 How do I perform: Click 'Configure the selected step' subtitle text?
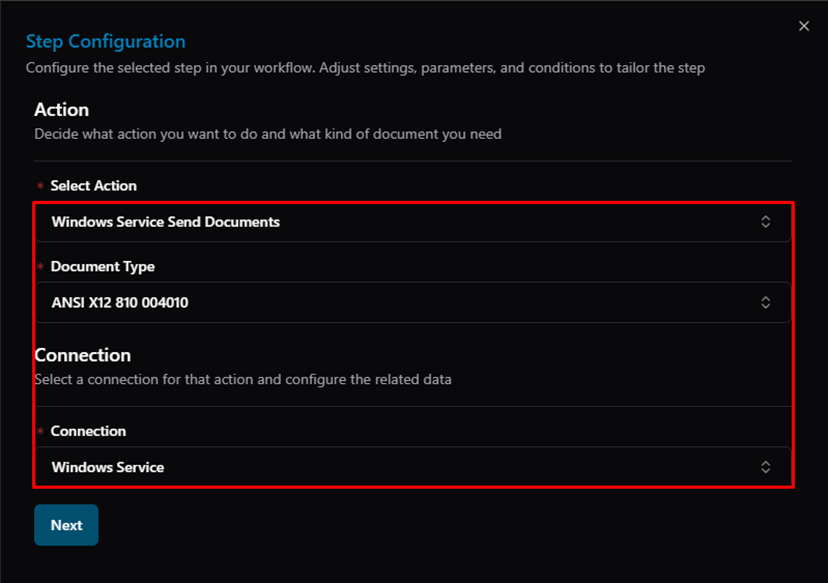tap(365, 68)
